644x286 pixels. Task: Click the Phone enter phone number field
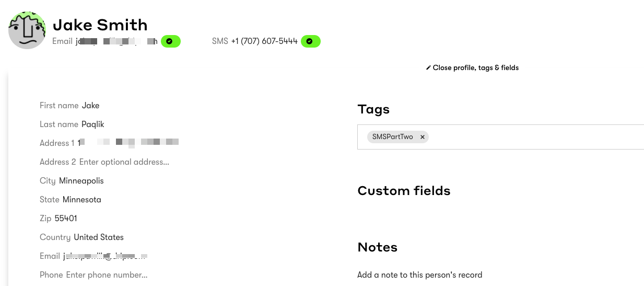(107, 275)
